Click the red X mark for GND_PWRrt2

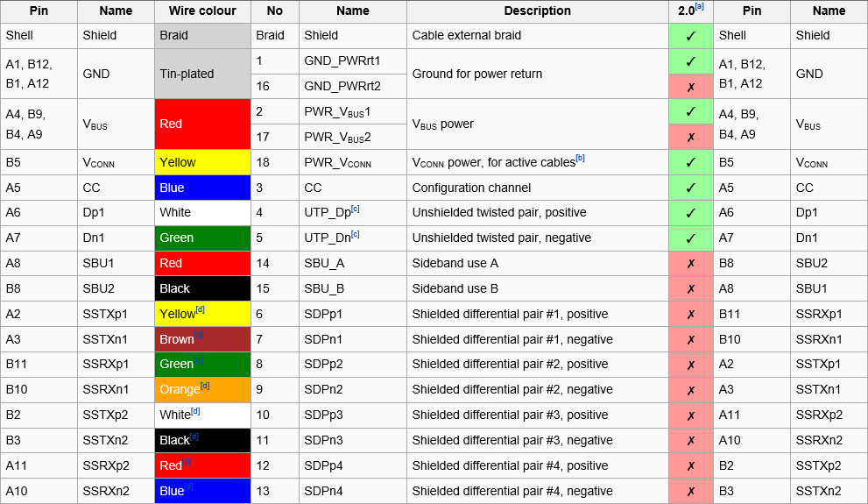coord(690,87)
